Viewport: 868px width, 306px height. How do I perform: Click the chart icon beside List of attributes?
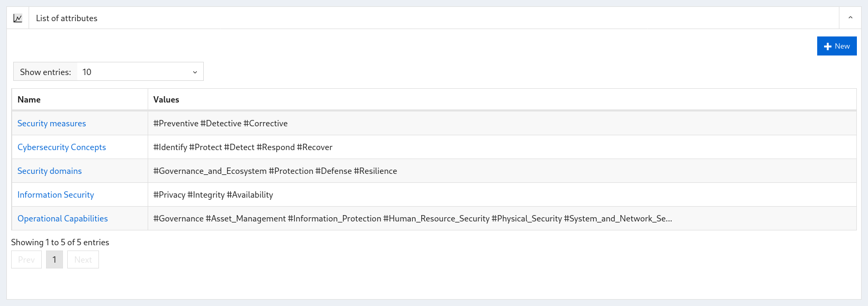(x=17, y=18)
